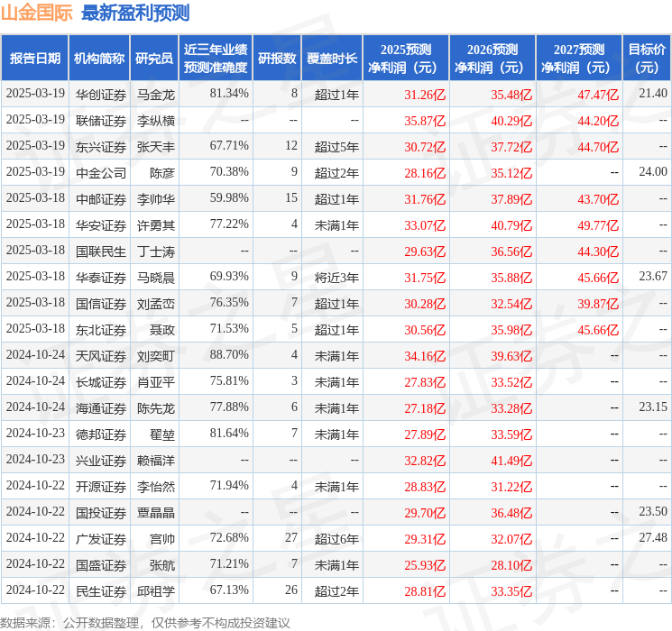Click the 39.87亿 profit forecast
This screenshot has width=672, height=631.
[598, 304]
